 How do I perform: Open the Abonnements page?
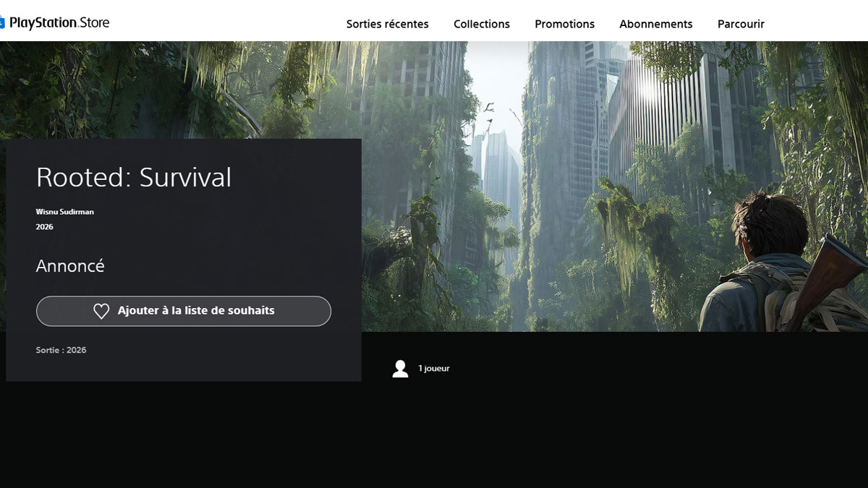(x=655, y=24)
